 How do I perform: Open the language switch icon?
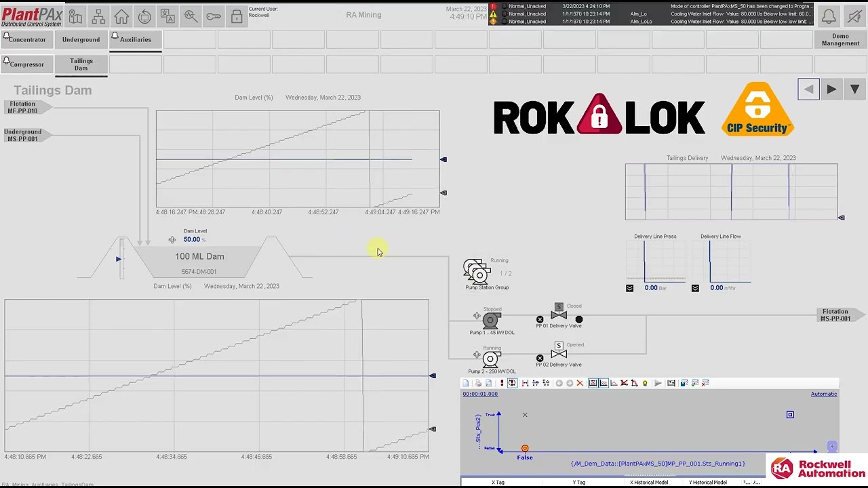point(167,17)
